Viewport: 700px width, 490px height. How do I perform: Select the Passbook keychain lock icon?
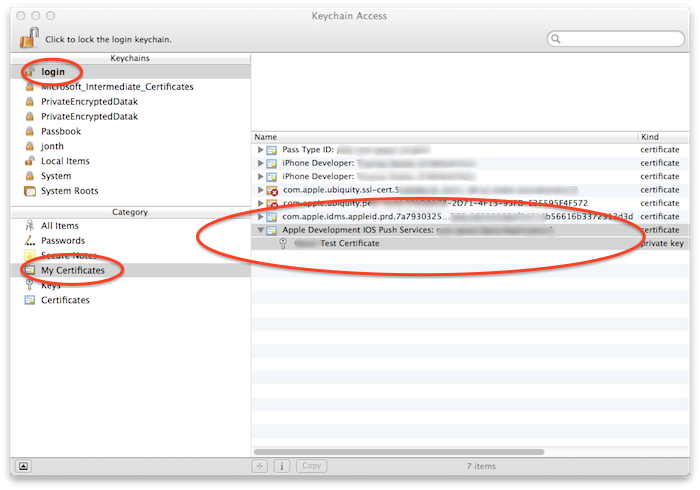pos(29,131)
